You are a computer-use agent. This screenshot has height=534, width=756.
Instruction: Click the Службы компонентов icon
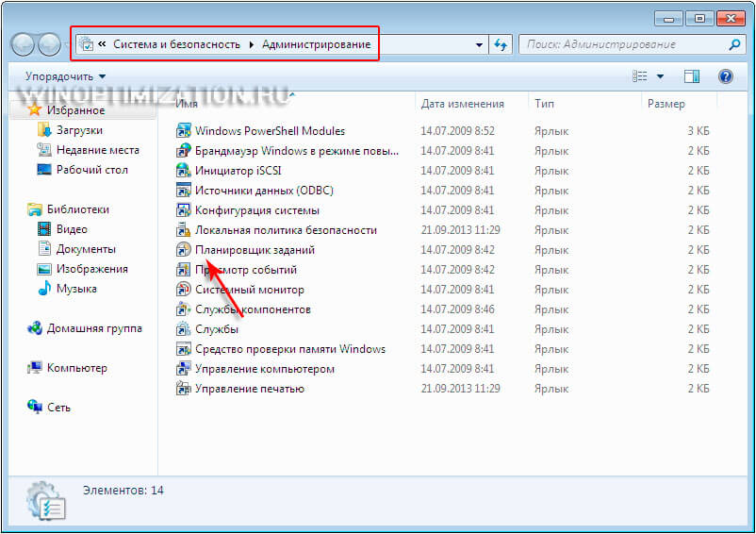pyautogui.click(x=183, y=309)
